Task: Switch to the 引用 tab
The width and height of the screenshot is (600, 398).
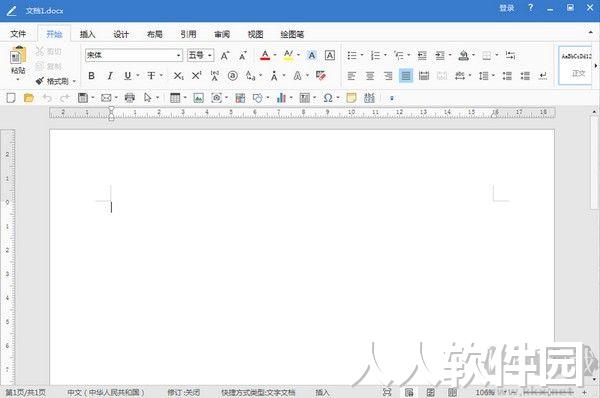Action: click(x=188, y=34)
